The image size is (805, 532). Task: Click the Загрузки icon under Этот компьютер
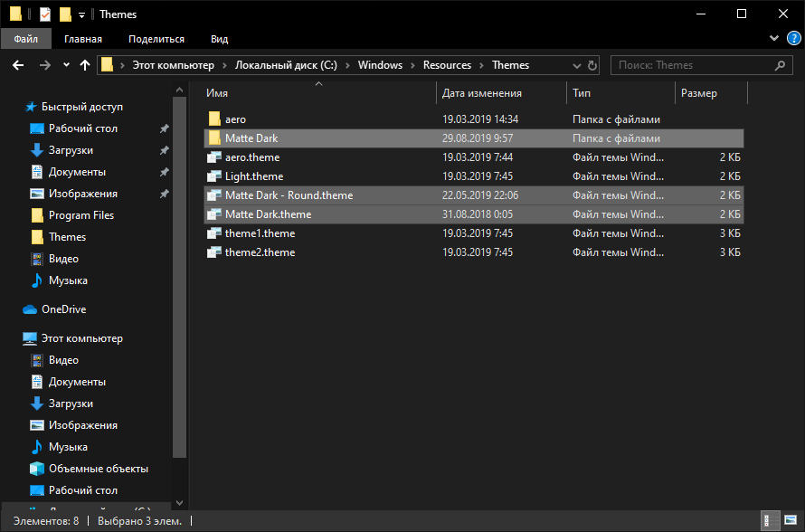click(x=37, y=404)
